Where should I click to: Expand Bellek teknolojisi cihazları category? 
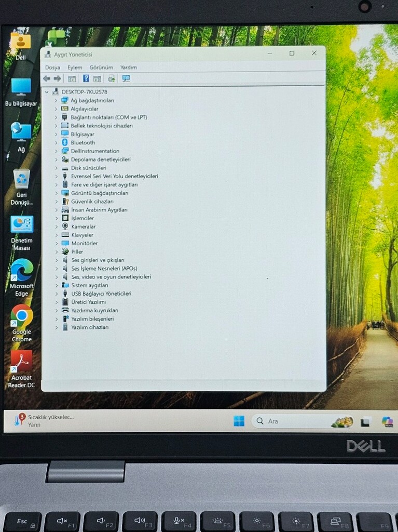tap(56, 126)
